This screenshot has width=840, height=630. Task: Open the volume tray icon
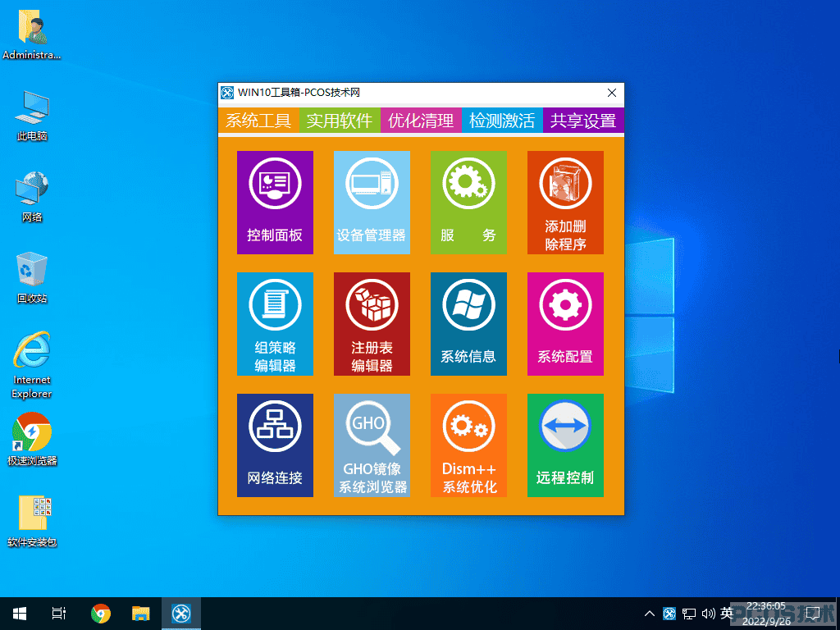708,614
